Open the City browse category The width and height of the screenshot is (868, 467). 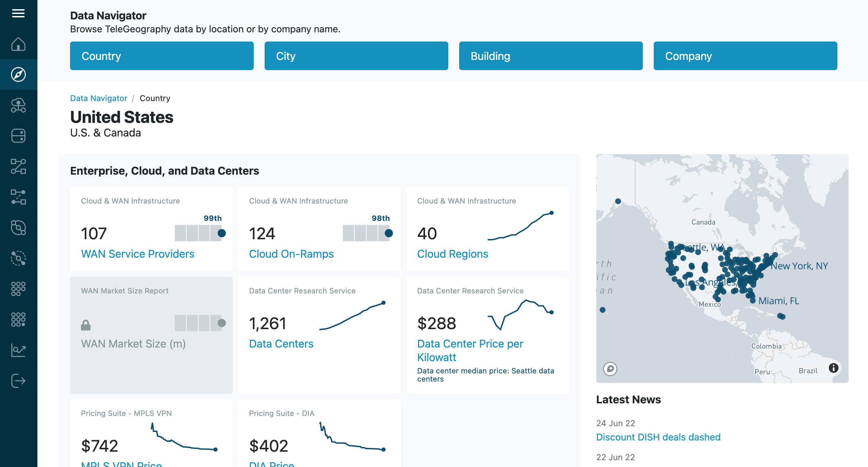point(356,56)
